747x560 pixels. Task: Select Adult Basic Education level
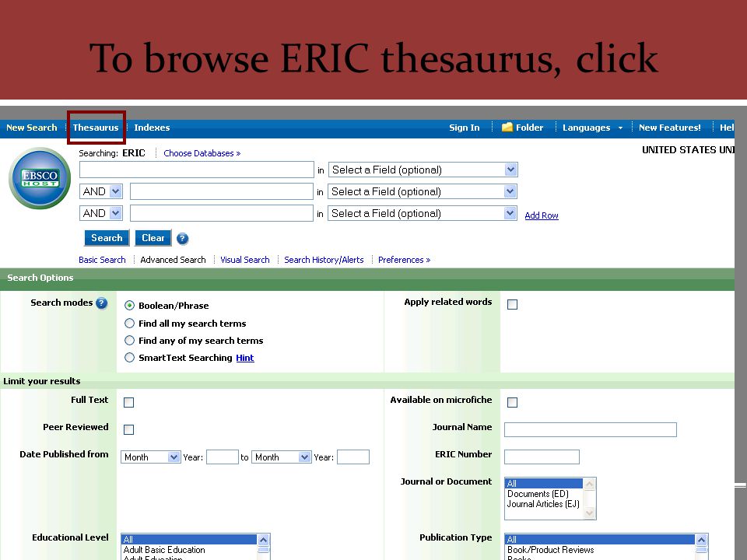click(189, 550)
